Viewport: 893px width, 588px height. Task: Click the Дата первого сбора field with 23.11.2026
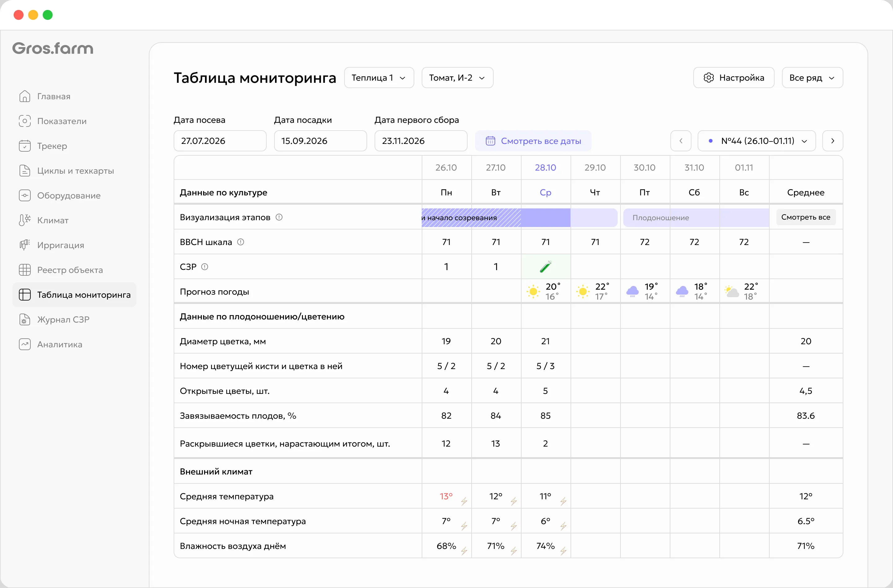click(421, 141)
